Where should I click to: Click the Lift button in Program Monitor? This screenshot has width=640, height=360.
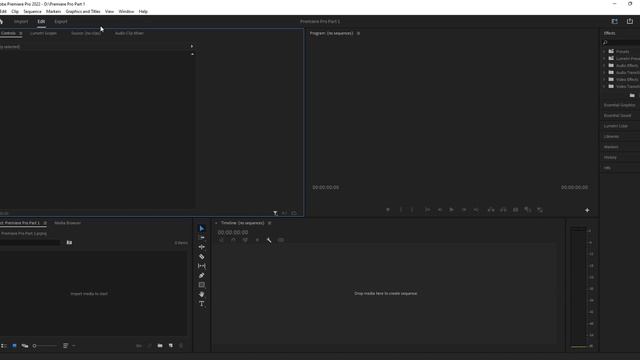pyautogui.click(x=491, y=210)
